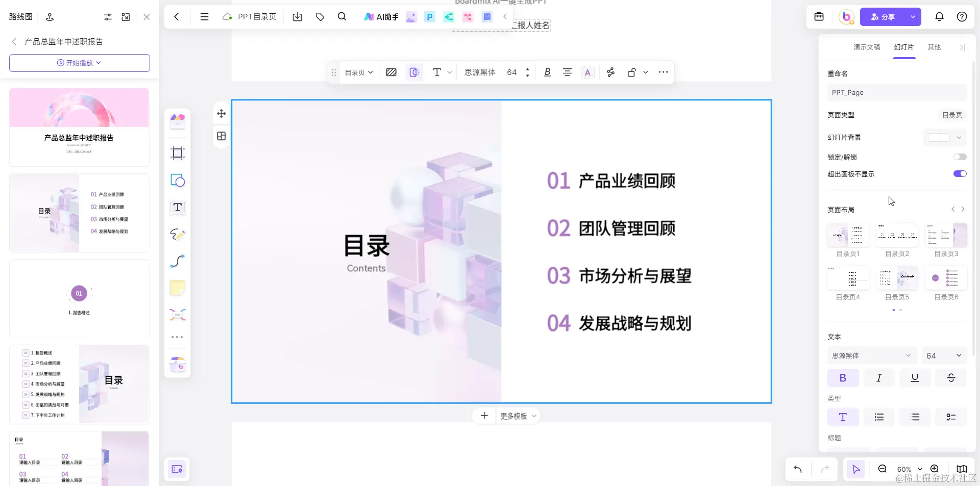Click the grid layout icon beside slide
980x486 pixels.
pos(221,136)
